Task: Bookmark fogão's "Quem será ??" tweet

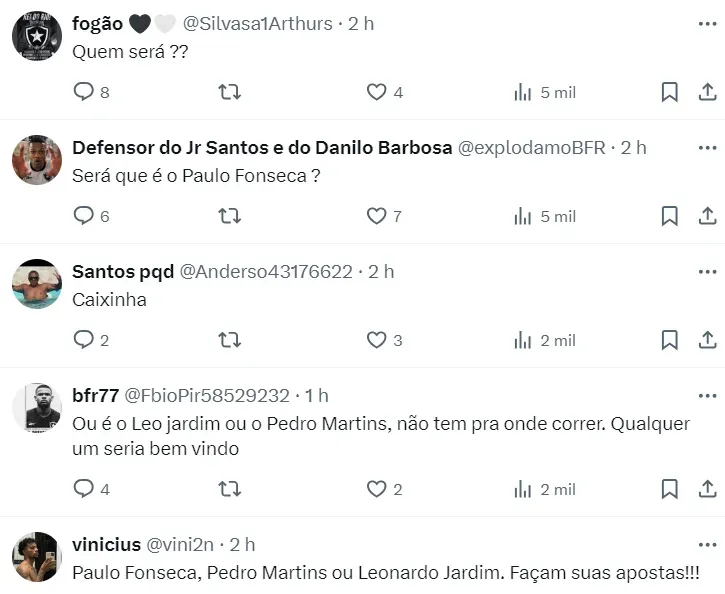Action: coord(669,92)
